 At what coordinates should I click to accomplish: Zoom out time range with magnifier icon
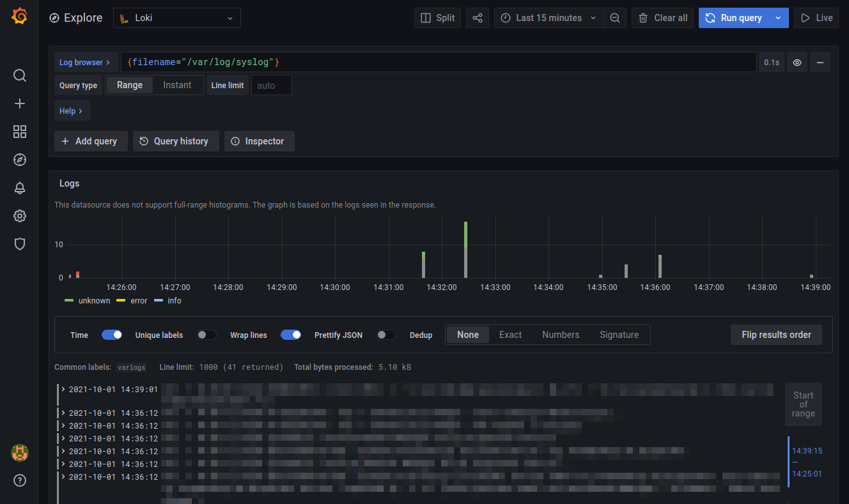(614, 18)
